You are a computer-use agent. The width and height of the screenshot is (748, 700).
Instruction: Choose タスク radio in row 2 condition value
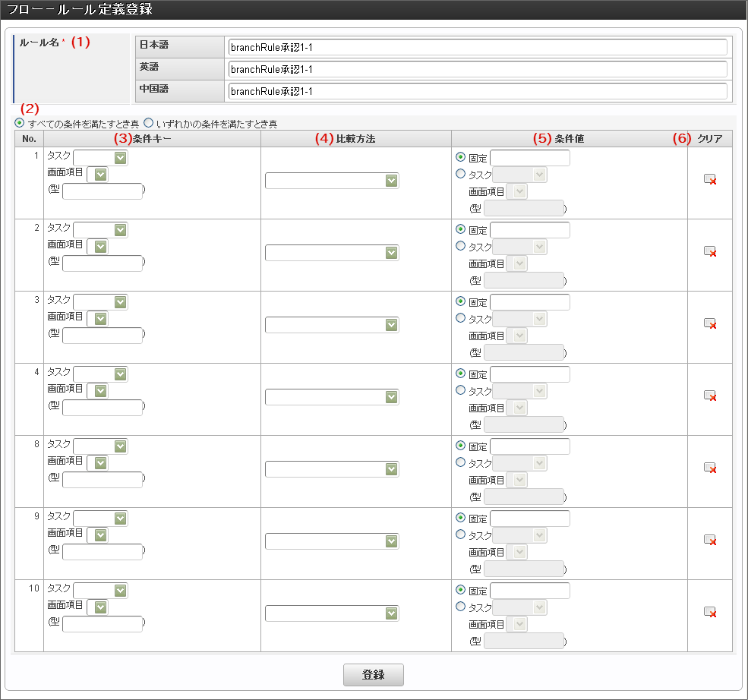click(x=460, y=246)
